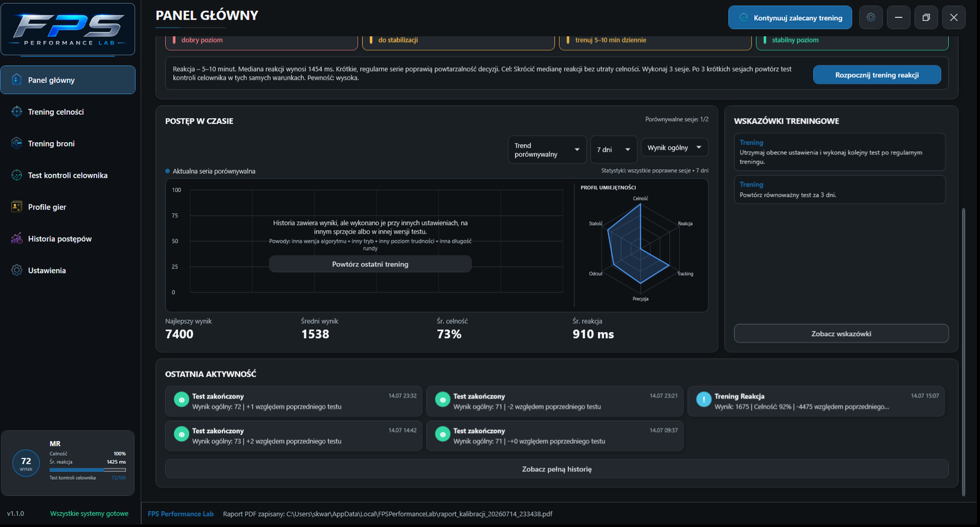The width and height of the screenshot is (980, 527).
Task: Click the gear icon in top bar
Action: pyautogui.click(x=870, y=17)
